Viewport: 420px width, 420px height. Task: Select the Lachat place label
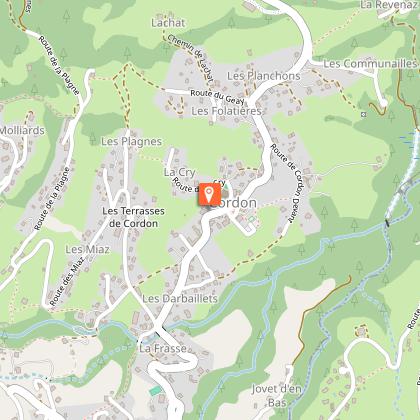(x=168, y=23)
